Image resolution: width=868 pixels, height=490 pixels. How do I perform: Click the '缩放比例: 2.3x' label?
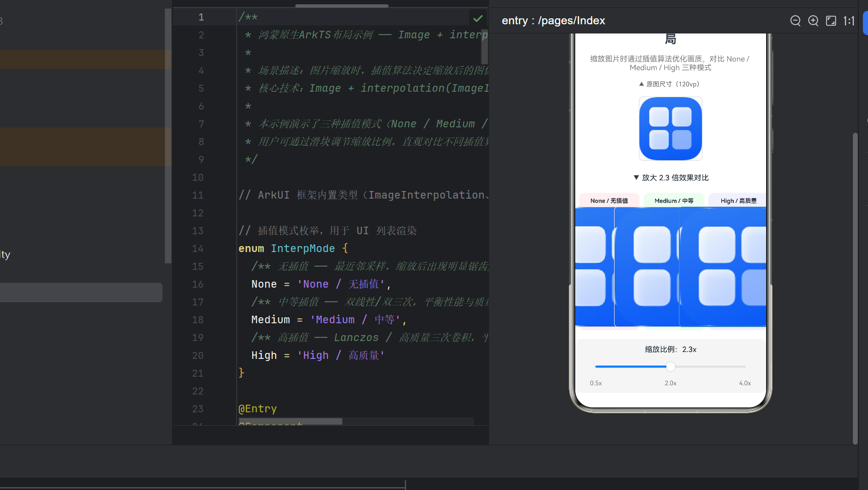671,349
